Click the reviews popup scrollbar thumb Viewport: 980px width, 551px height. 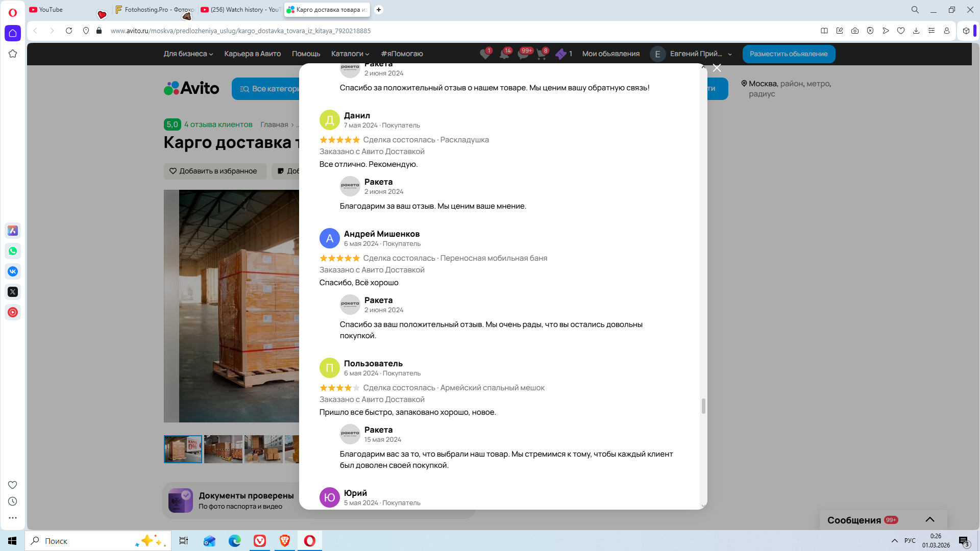703,406
